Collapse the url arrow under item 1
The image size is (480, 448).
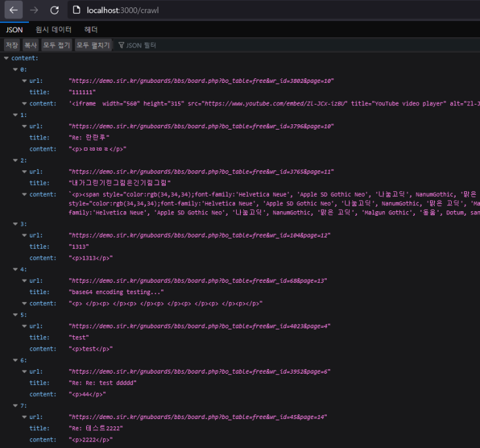click(24, 126)
